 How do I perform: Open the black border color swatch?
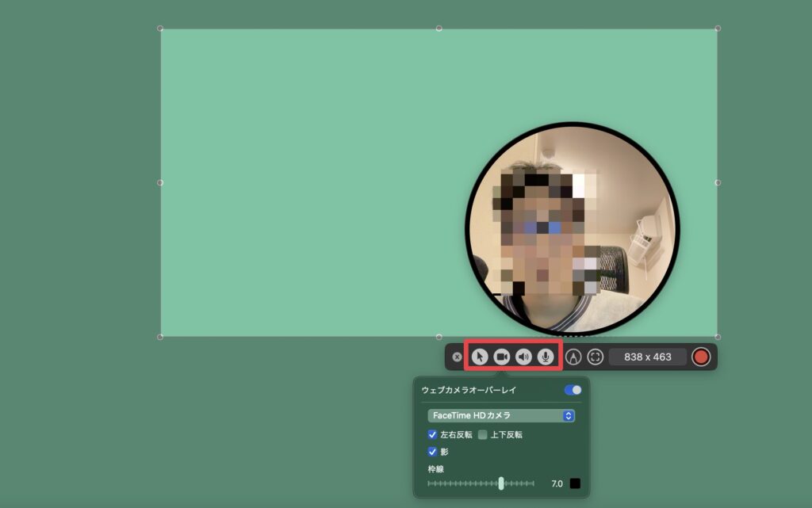[575, 483]
